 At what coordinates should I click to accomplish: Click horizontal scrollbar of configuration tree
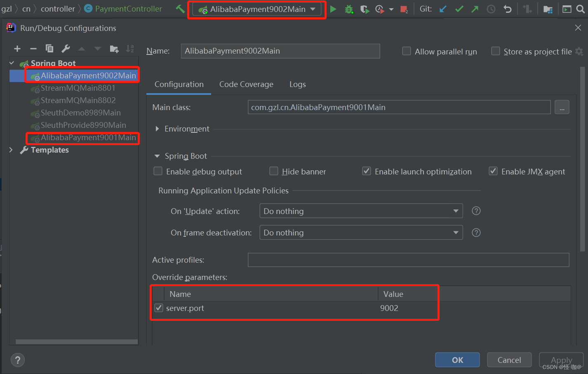(77, 342)
